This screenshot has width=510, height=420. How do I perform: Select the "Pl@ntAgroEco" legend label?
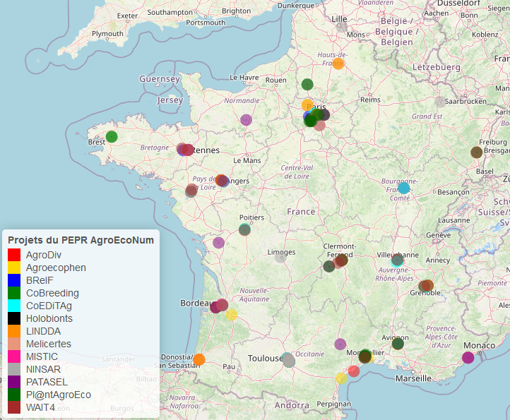59,395
